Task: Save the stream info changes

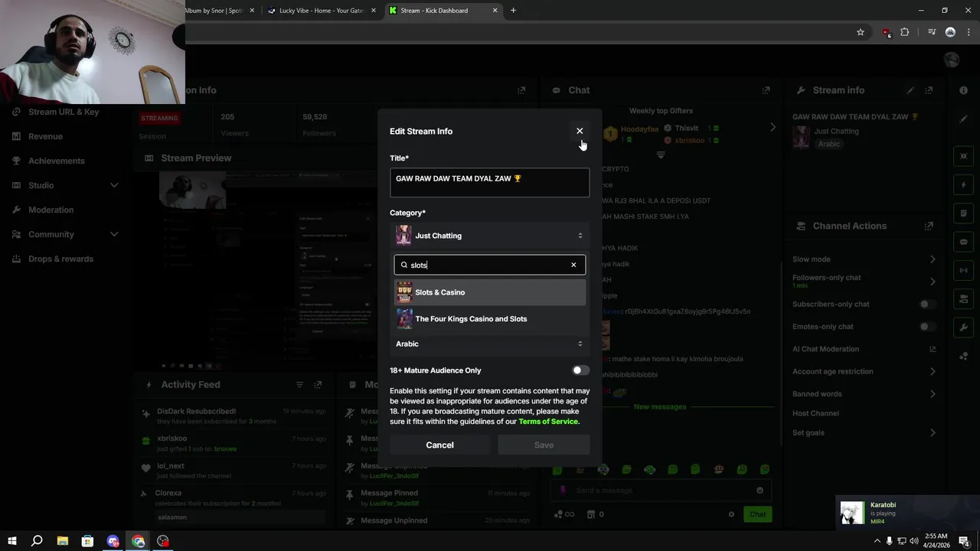Action: pos(544,445)
